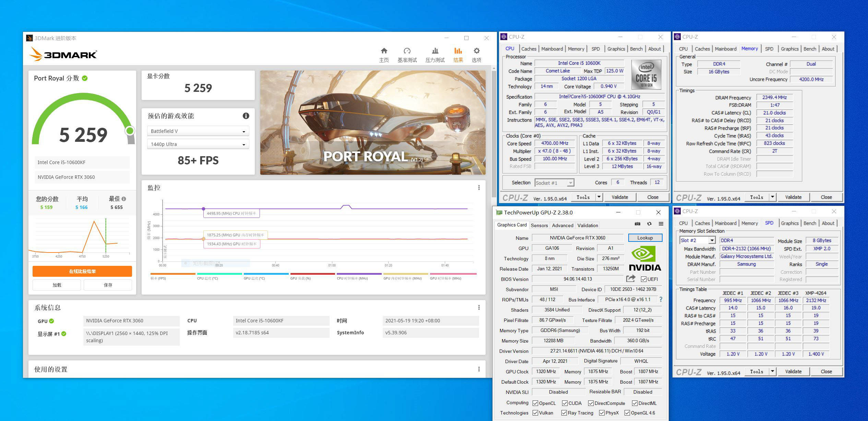Open the benchmark tests (基准测试) icon

407,51
